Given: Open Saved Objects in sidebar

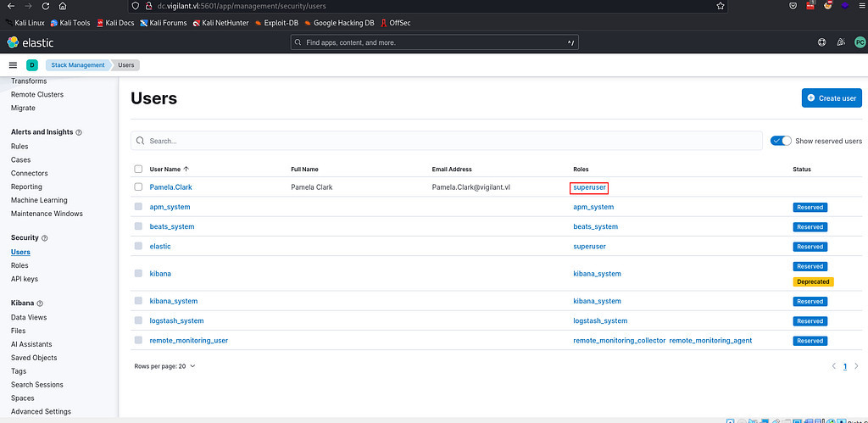Looking at the screenshot, I should (34, 358).
